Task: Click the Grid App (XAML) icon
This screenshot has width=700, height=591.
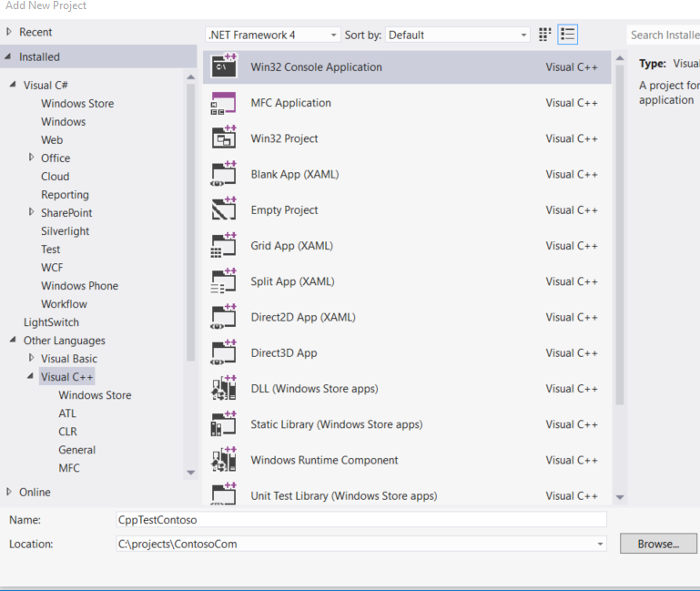Action: [224, 246]
